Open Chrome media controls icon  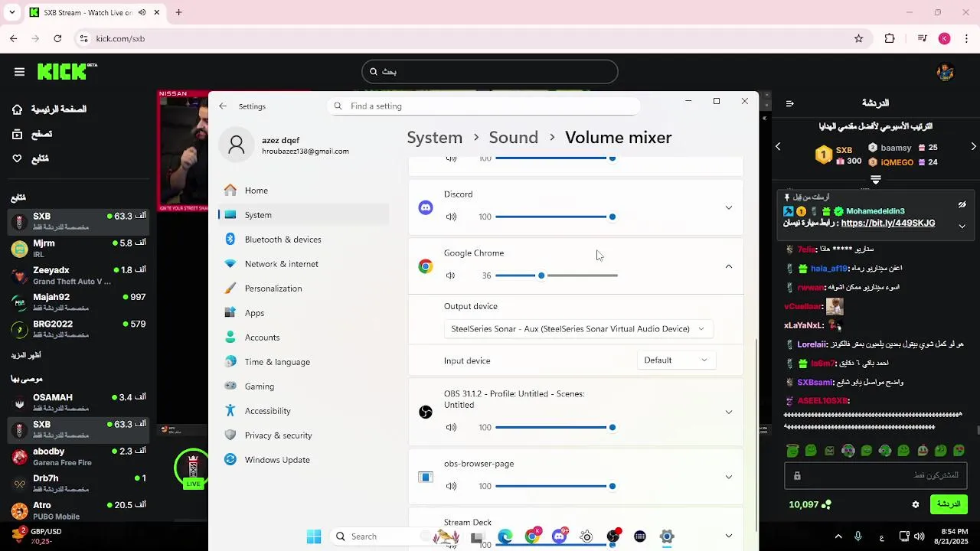point(922,39)
